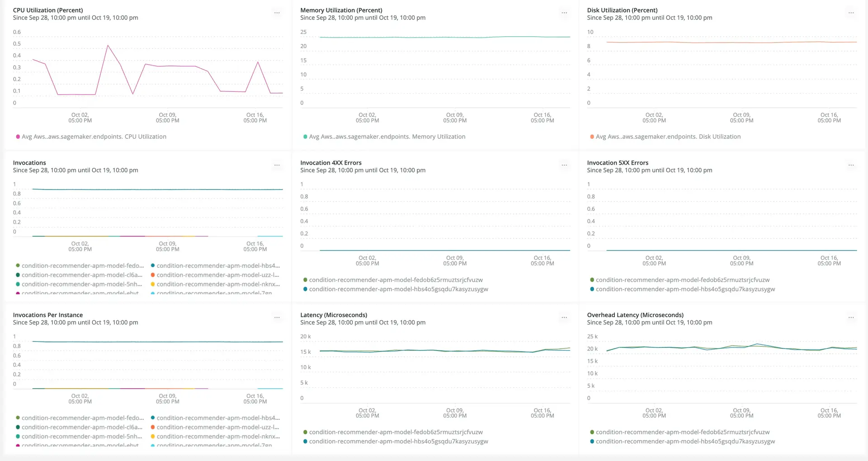Click fedob6z5 legend dot in 4XX Errors
The width and height of the screenshot is (868, 461).
(305, 280)
